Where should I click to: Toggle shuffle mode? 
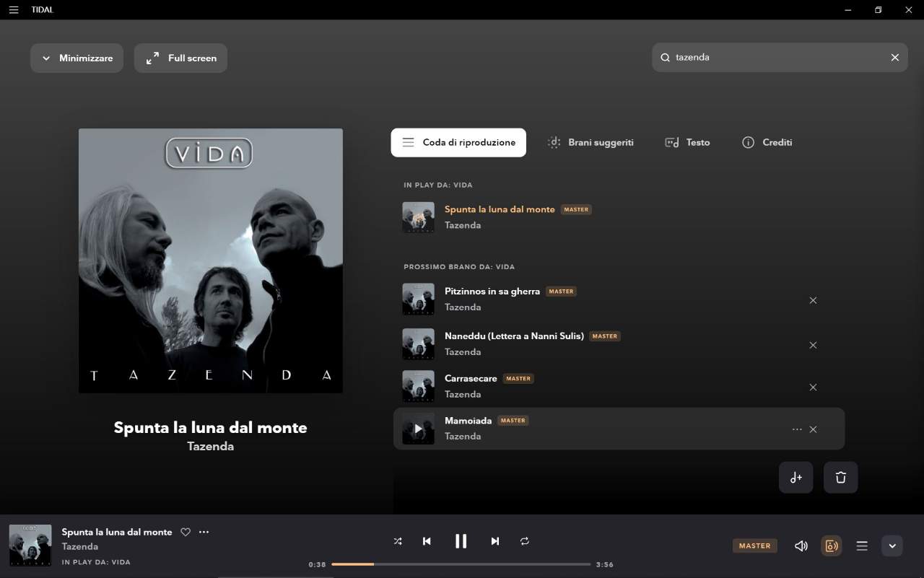coord(398,541)
